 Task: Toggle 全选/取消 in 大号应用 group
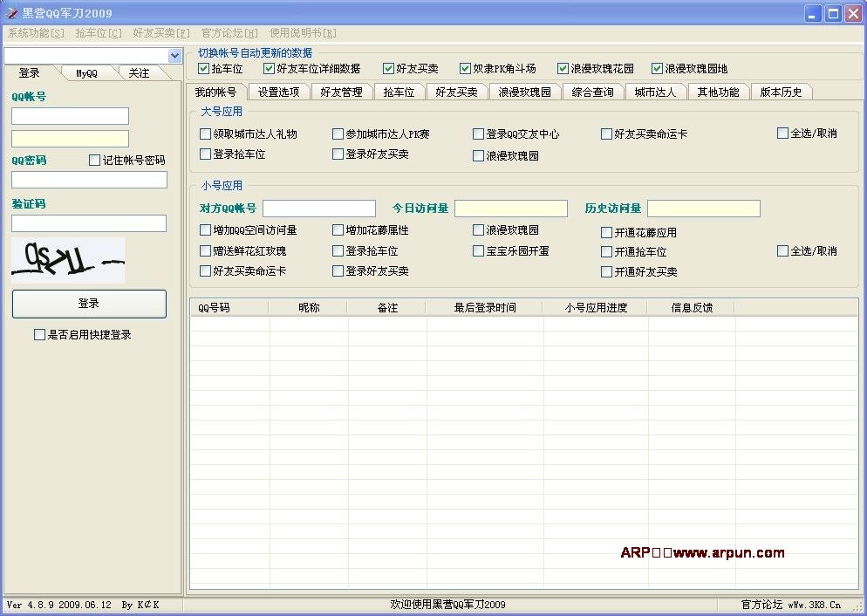782,133
